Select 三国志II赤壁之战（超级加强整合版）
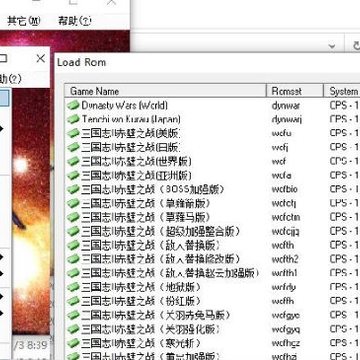Screen dimensions: 360x360 click(x=161, y=231)
